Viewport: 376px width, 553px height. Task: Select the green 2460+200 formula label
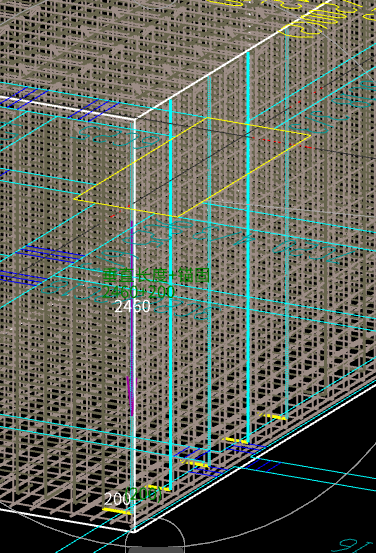(138, 292)
